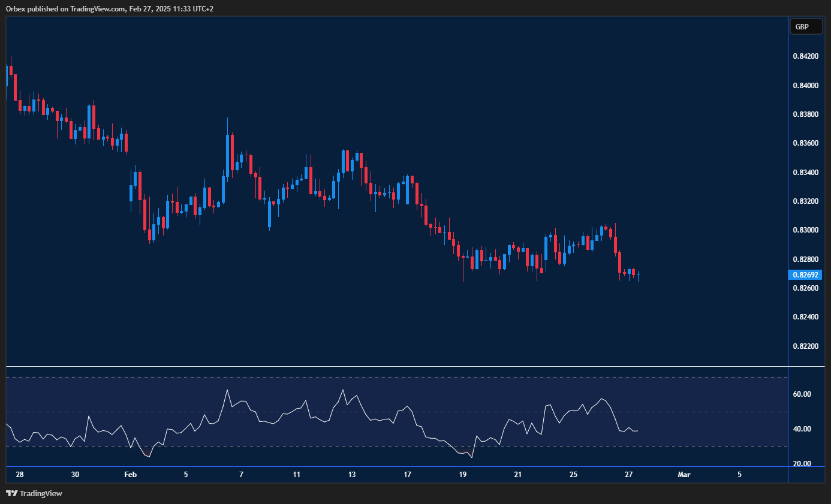Select the highlighted price tag 0.82692
Viewport: 831px width, 504px height.
[x=806, y=274]
